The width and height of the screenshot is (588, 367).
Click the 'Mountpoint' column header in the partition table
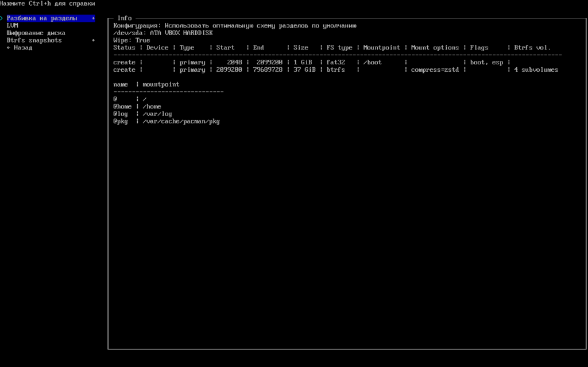coord(381,48)
